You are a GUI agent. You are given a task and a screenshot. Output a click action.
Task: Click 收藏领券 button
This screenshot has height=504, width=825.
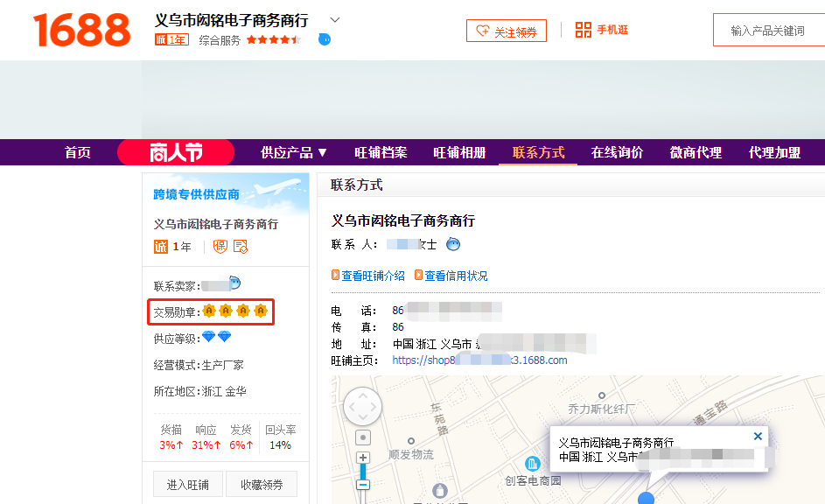coord(262,484)
